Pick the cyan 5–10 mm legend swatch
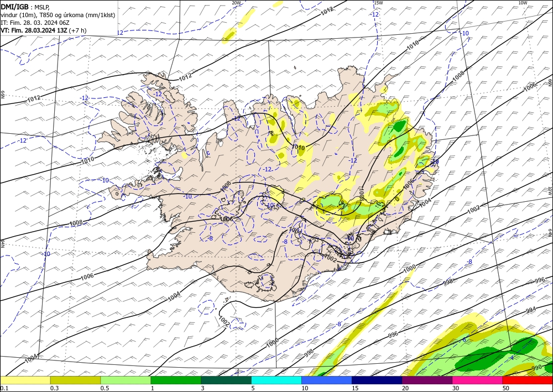The width and height of the screenshot is (553, 392). (x=276, y=380)
